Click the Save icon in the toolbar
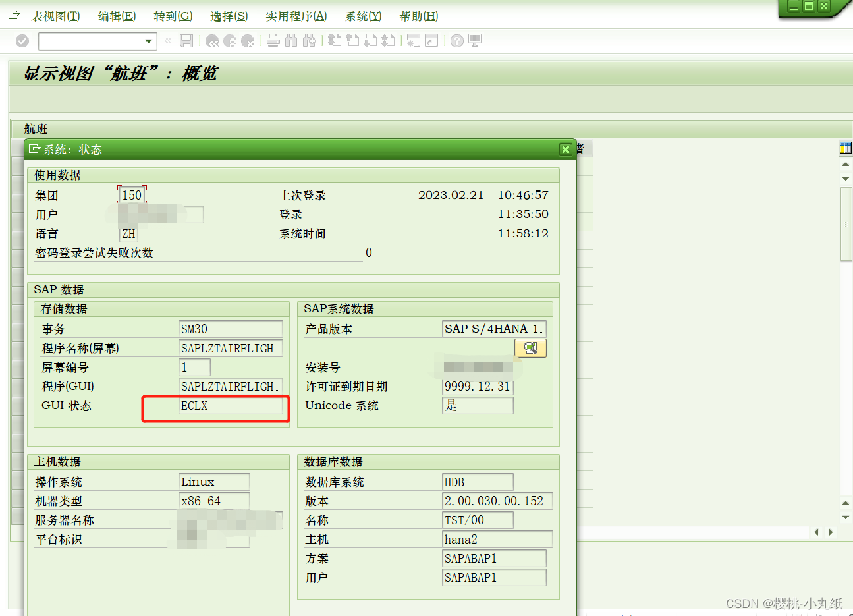This screenshot has width=853, height=616. [x=186, y=40]
